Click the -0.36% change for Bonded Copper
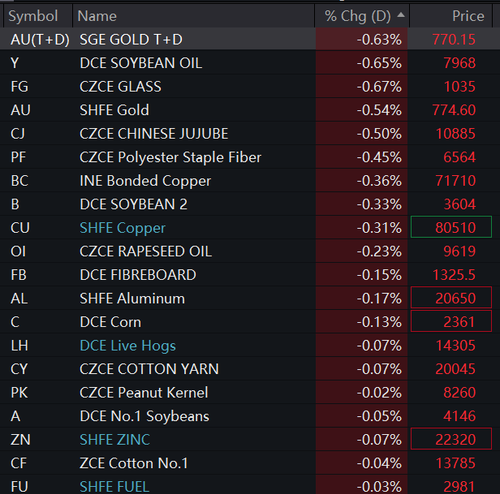This screenshot has height=494, width=500. (379, 181)
